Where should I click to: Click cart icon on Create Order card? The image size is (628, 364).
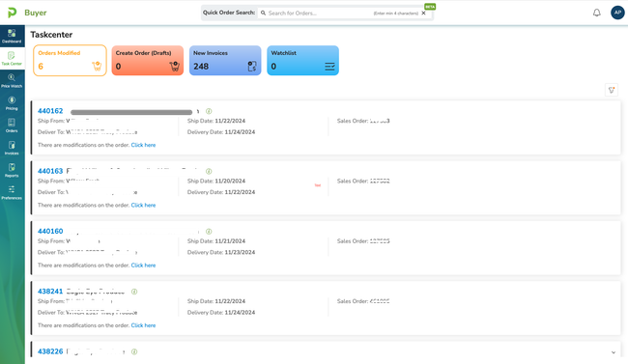[174, 66]
